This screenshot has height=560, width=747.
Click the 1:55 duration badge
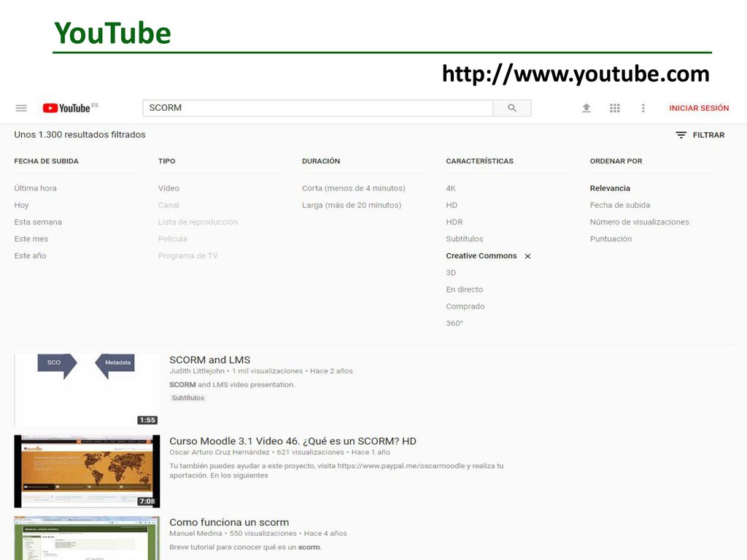tap(147, 420)
